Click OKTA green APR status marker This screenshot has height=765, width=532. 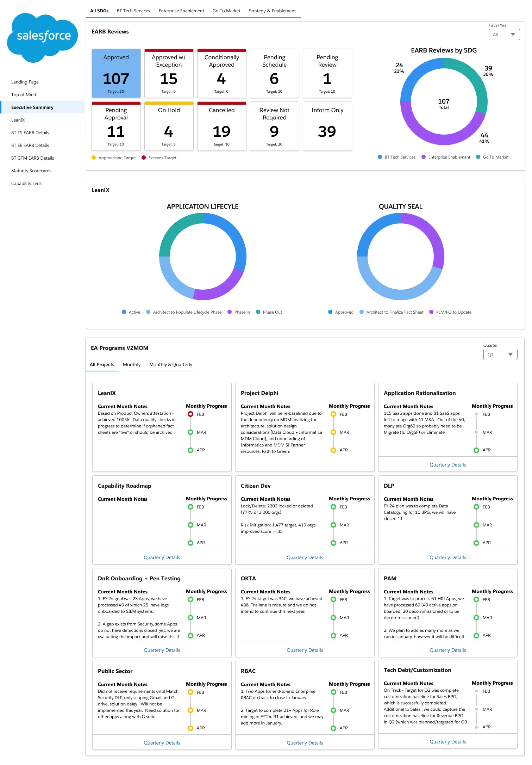(333, 636)
